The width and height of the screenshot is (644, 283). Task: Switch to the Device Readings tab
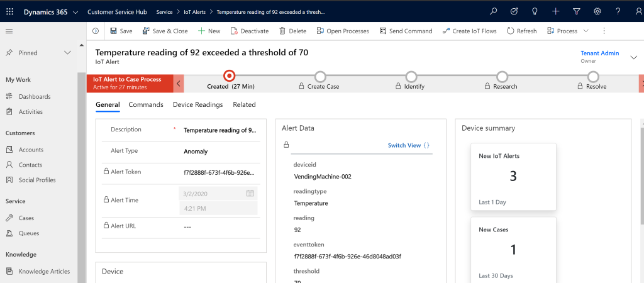(197, 104)
